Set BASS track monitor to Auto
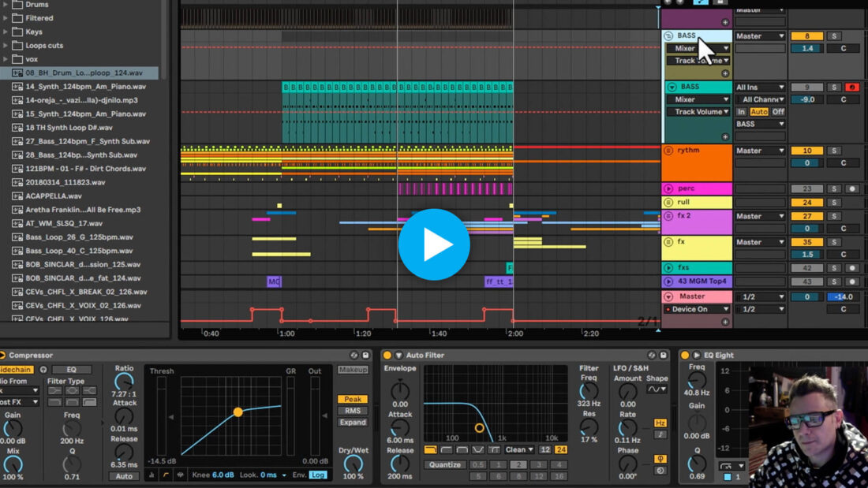This screenshot has width=868, height=488. tap(759, 112)
